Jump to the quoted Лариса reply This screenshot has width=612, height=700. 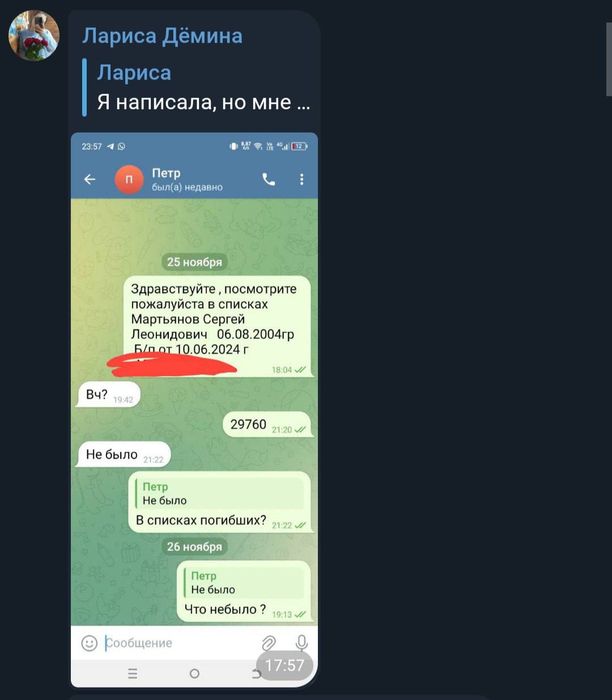click(x=197, y=87)
